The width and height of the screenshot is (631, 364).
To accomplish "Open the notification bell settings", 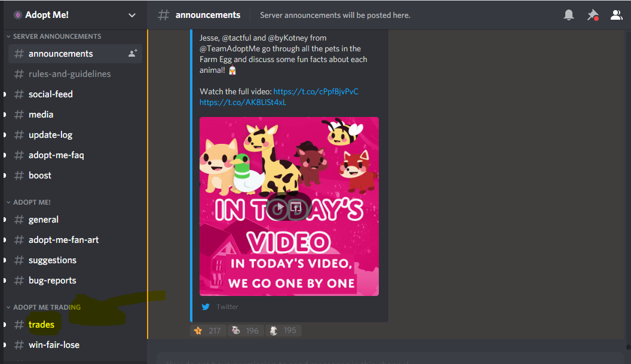I will pos(569,15).
